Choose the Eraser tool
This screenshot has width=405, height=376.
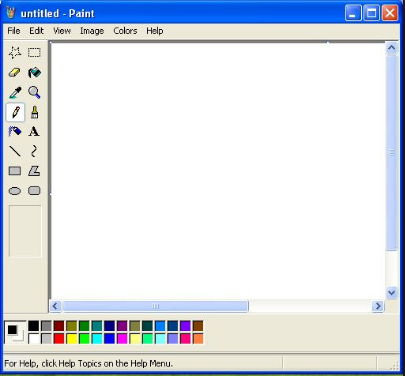15,72
